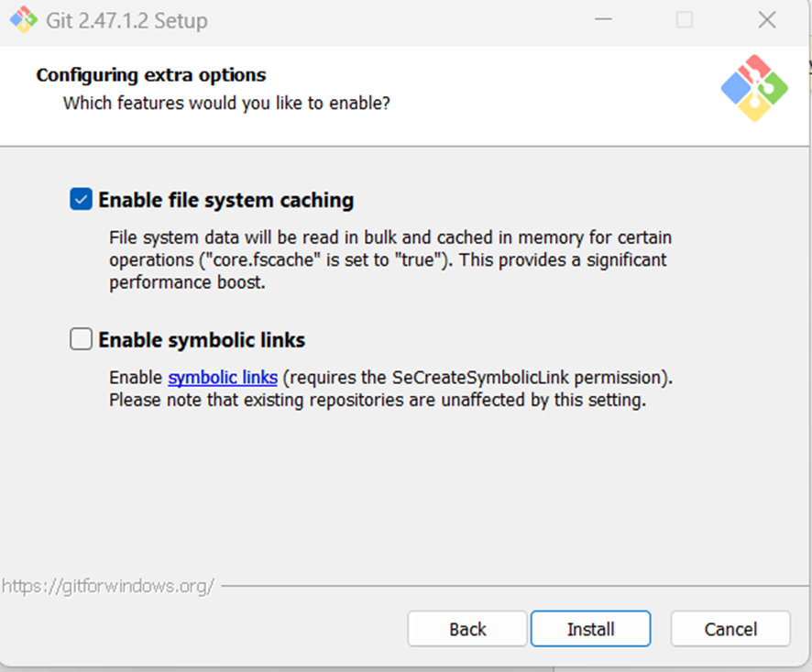Click the "Git 2.47.1.2 Setup" title text
The image size is (812, 672).
[126, 20]
